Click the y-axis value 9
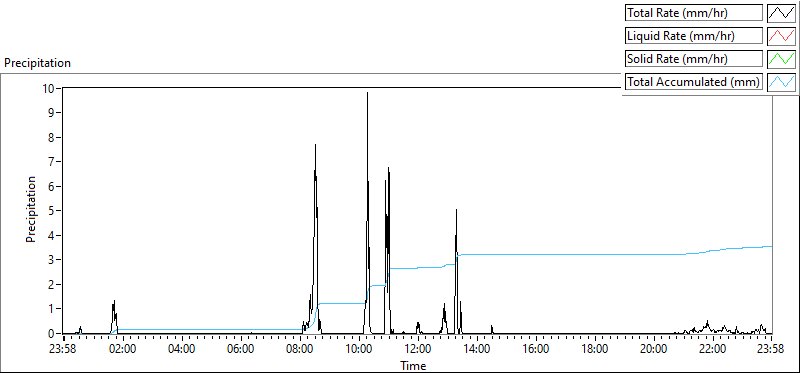Screen dimensions: 800x373 [x=51, y=113]
